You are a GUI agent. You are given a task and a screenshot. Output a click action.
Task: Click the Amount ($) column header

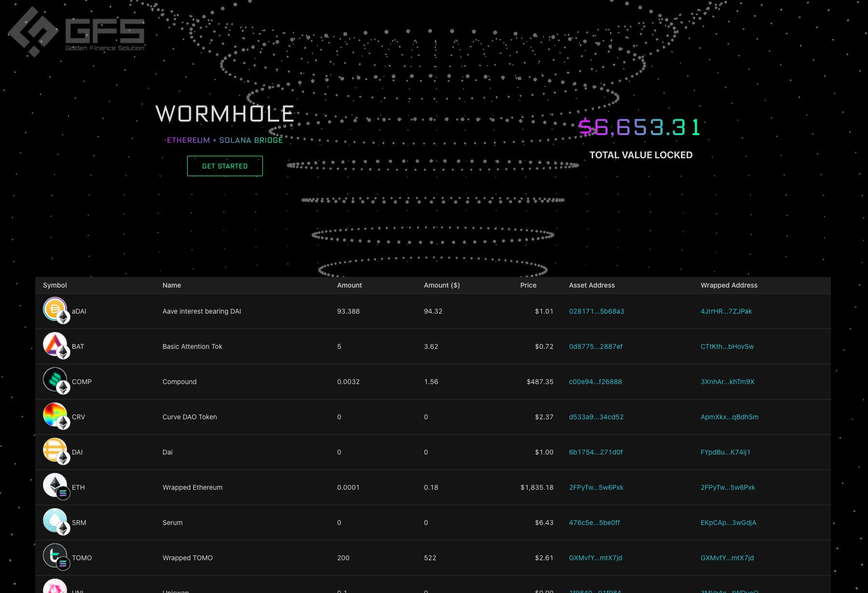(x=442, y=285)
